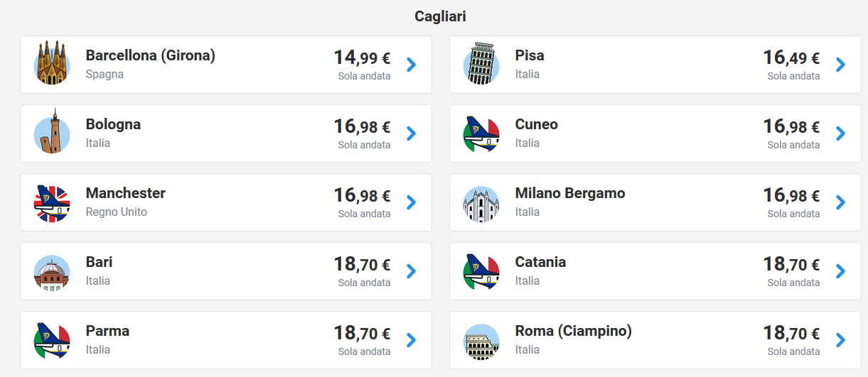Open the chevron arrow on Roma (Ciampino) card
Screen dimensions: 868x377
840,340
